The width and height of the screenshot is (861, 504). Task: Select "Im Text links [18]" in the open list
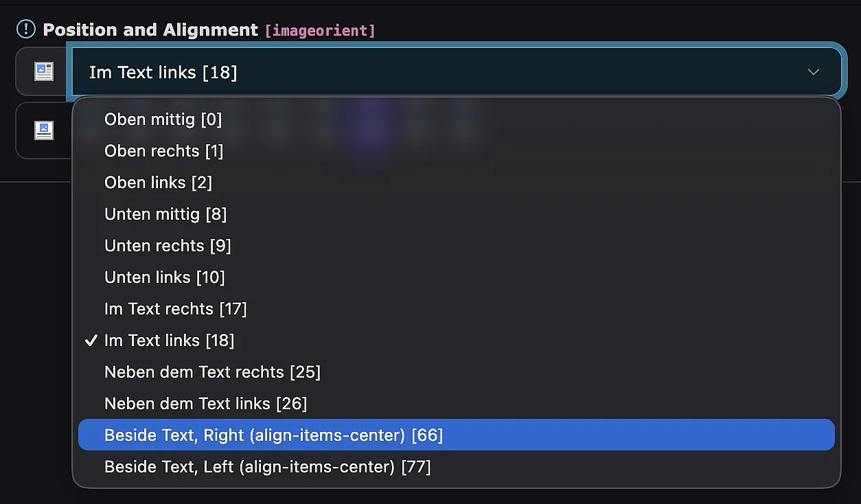point(170,341)
